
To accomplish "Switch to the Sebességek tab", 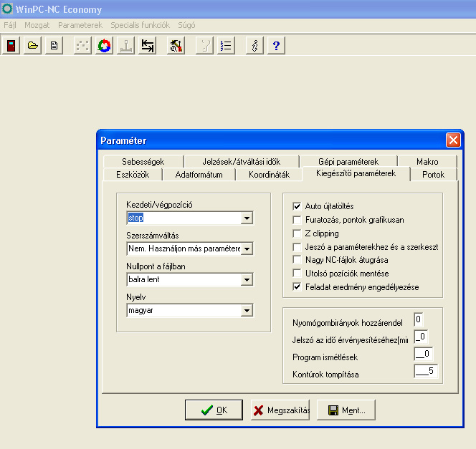I will [x=143, y=162].
